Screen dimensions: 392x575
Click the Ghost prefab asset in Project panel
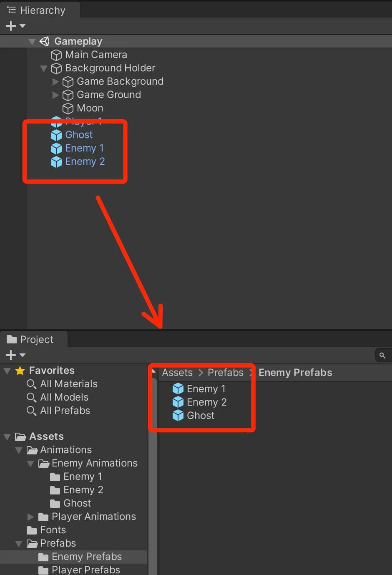(x=193, y=416)
